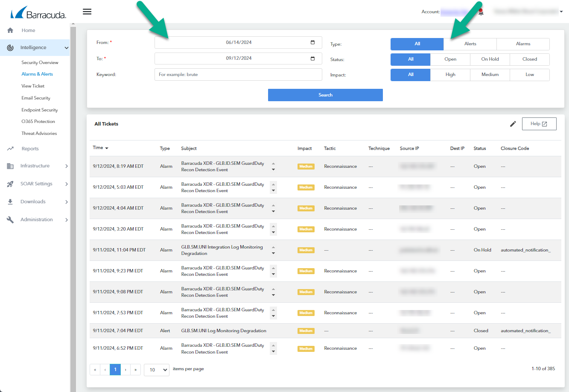Click the Infrastructure building icon
This screenshot has width=569, height=392.
[x=10, y=166]
